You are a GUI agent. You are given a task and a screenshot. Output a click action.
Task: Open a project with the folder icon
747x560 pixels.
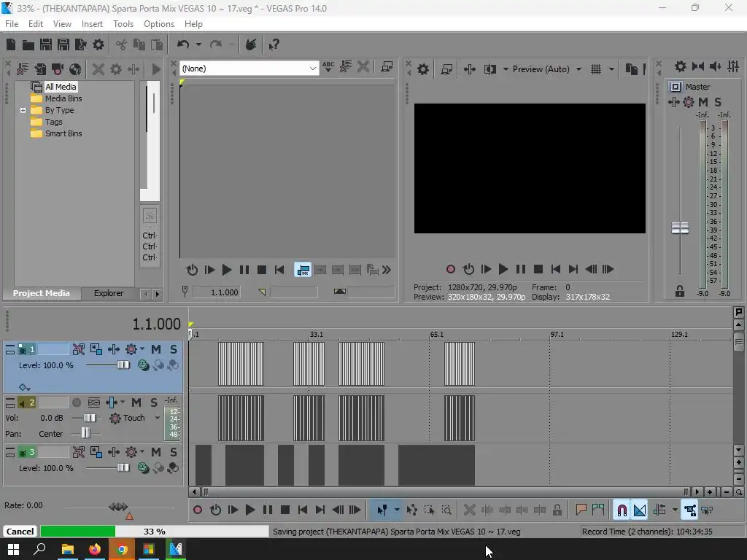click(28, 44)
